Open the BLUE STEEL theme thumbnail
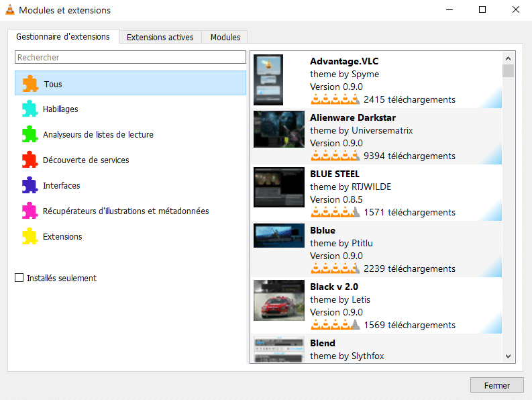The width and height of the screenshot is (532, 400). click(279, 187)
